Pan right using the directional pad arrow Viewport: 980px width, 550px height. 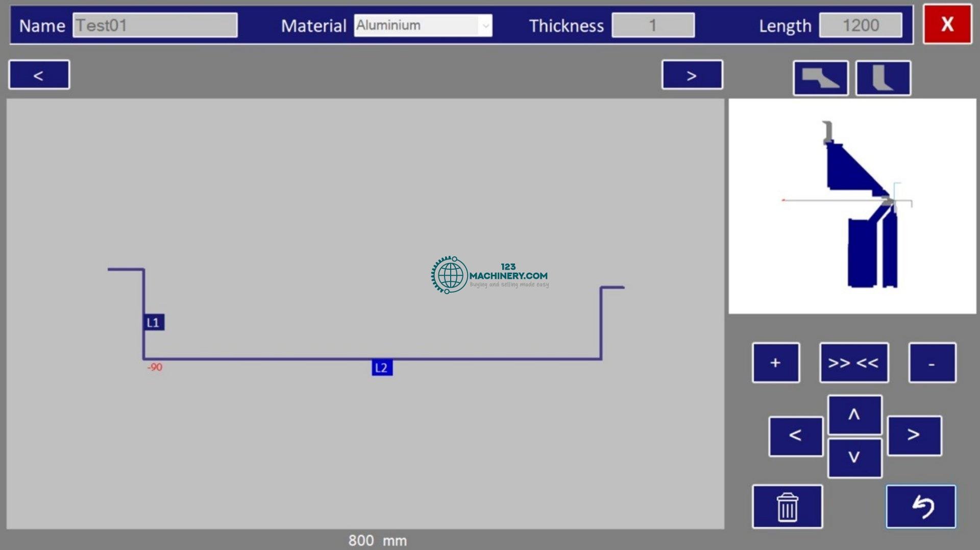coord(914,435)
